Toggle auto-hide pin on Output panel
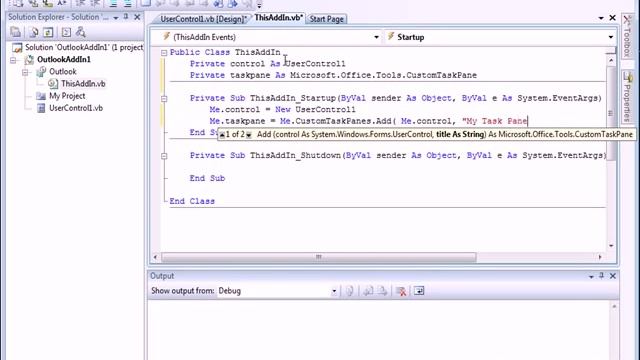640x360 pixels. (601, 276)
